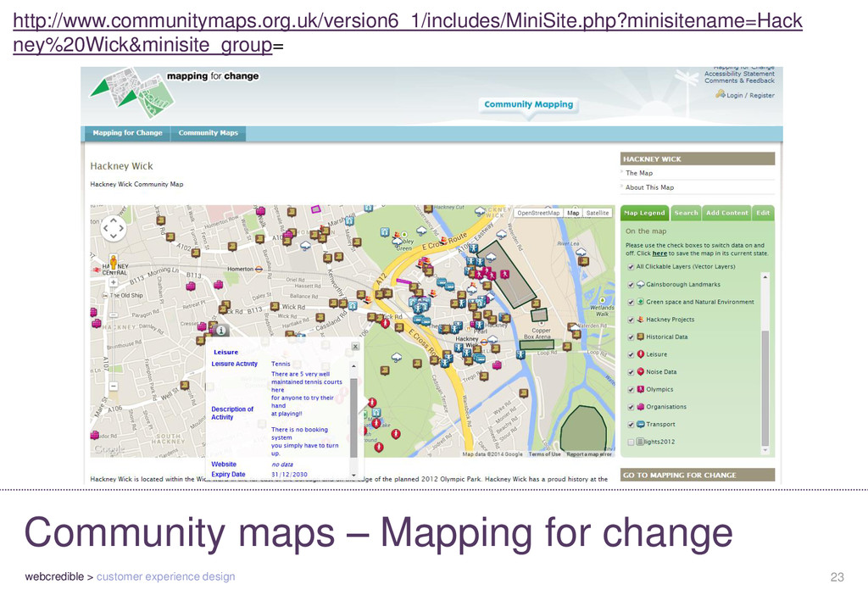Select The Map in Hackney Wick menu

coord(639,173)
